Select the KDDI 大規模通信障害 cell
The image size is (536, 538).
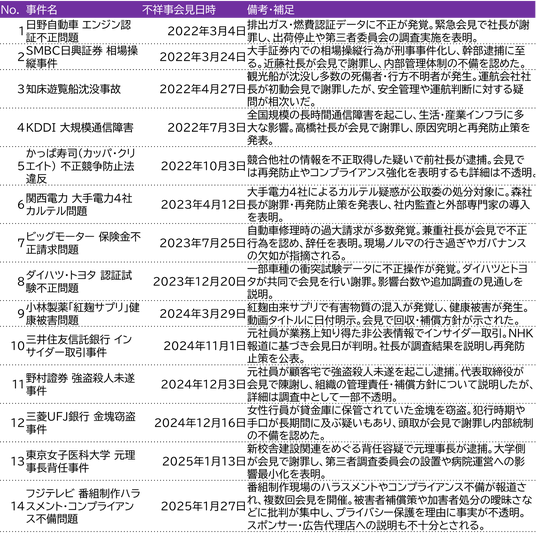point(80,128)
